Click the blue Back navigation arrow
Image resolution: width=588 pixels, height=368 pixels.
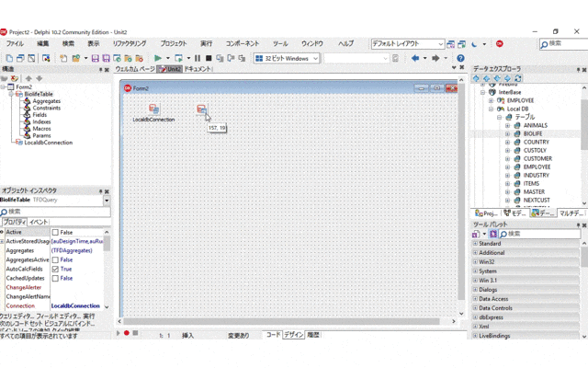tap(415, 58)
